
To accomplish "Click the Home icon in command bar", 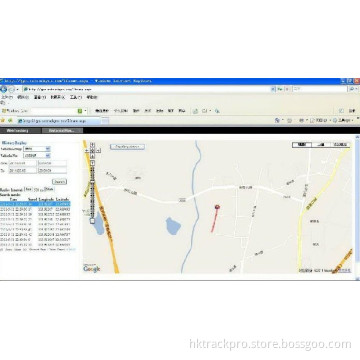I will 277,120.
